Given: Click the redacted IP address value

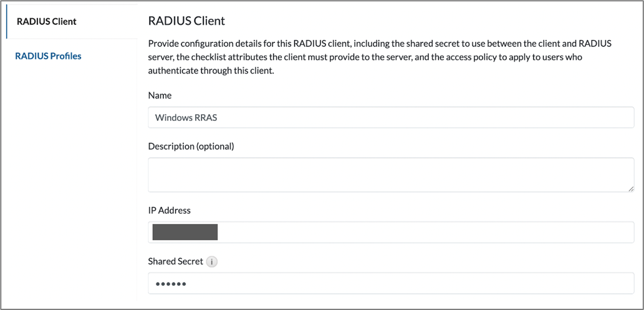Looking at the screenshot, I should (x=185, y=232).
